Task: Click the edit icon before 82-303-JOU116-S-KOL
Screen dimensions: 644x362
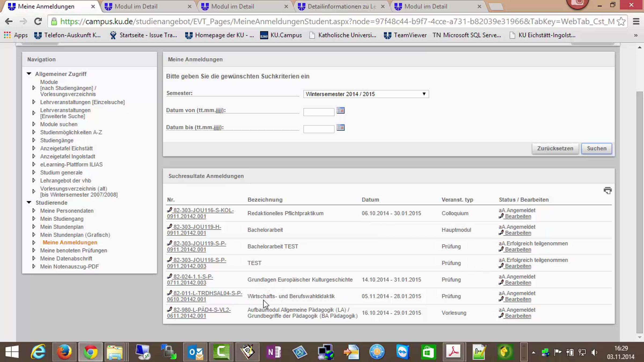Action: (170, 210)
